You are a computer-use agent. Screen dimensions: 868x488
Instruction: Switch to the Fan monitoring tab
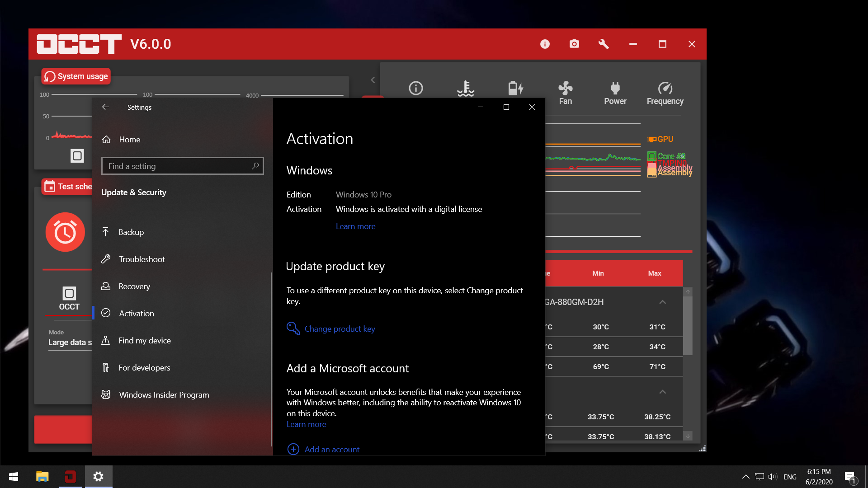(x=565, y=94)
